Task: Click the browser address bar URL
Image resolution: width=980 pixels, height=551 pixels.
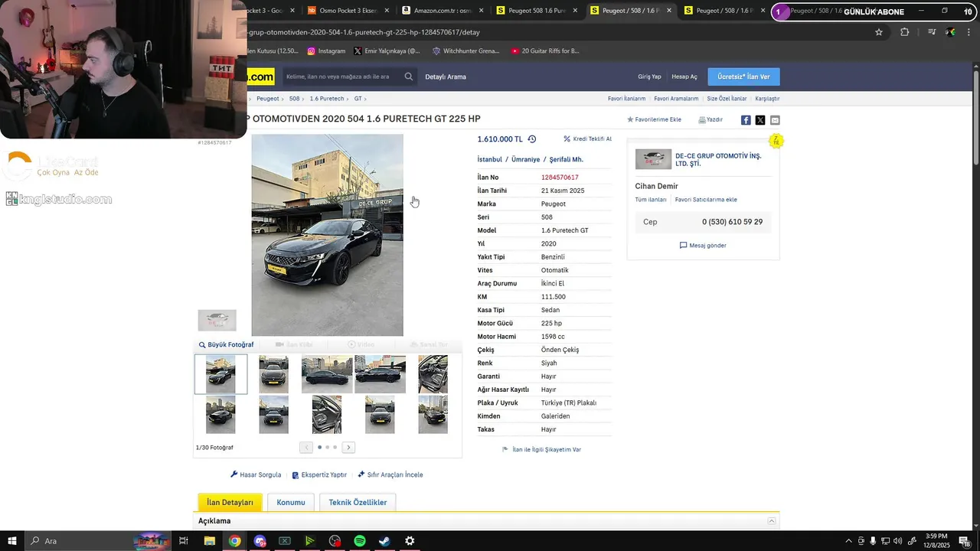Action: pyautogui.click(x=364, y=32)
